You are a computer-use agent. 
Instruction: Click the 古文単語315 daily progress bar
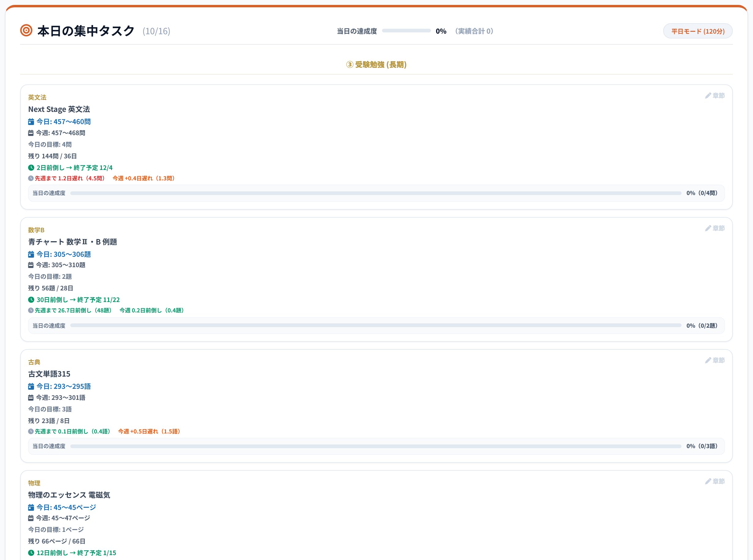coord(376,446)
